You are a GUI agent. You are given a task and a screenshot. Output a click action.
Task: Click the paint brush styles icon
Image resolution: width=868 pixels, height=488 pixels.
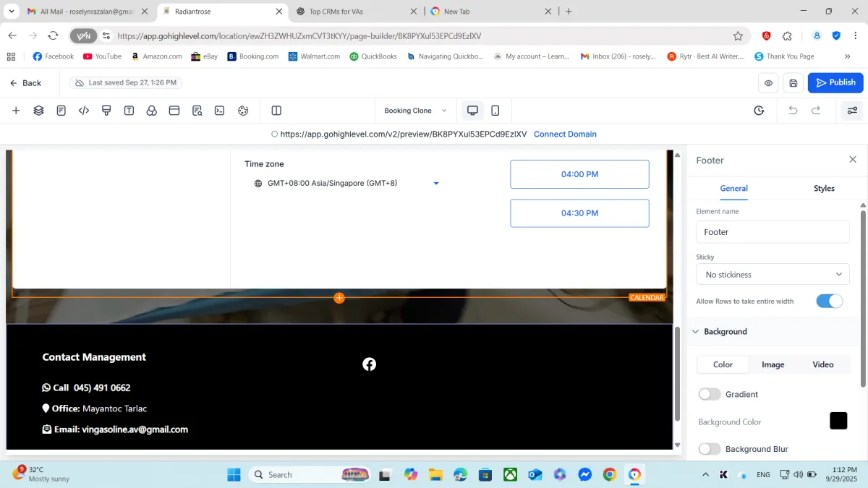tap(106, 111)
